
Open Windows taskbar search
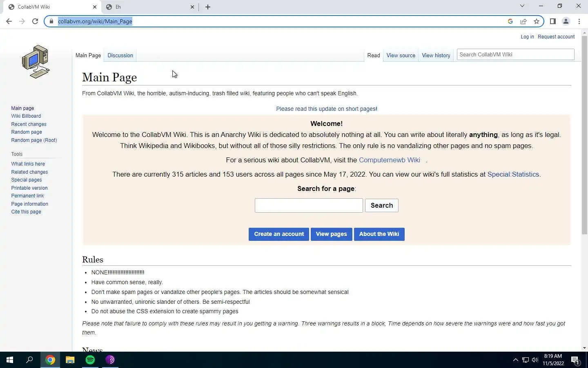tap(29, 360)
